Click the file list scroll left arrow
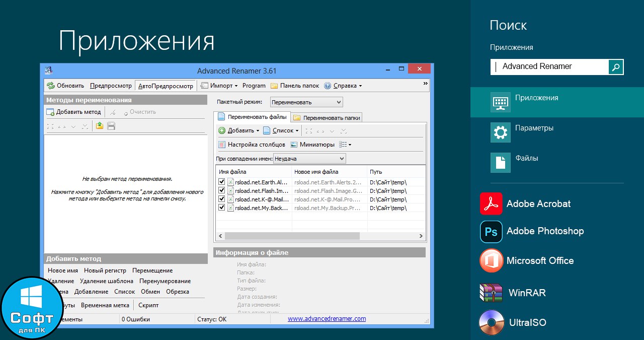Viewport: 644px width, 340px height. pos(220,236)
